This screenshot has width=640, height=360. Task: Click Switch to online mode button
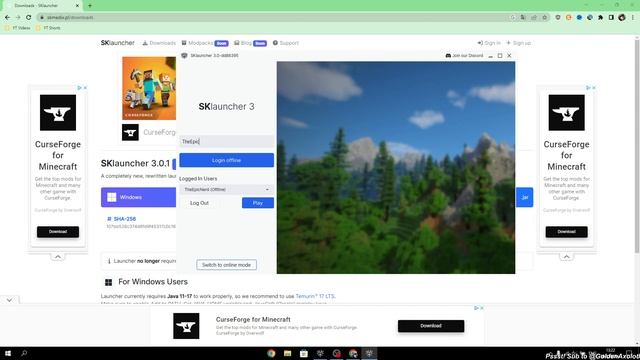pyautogui.click(x=226, y=265)
